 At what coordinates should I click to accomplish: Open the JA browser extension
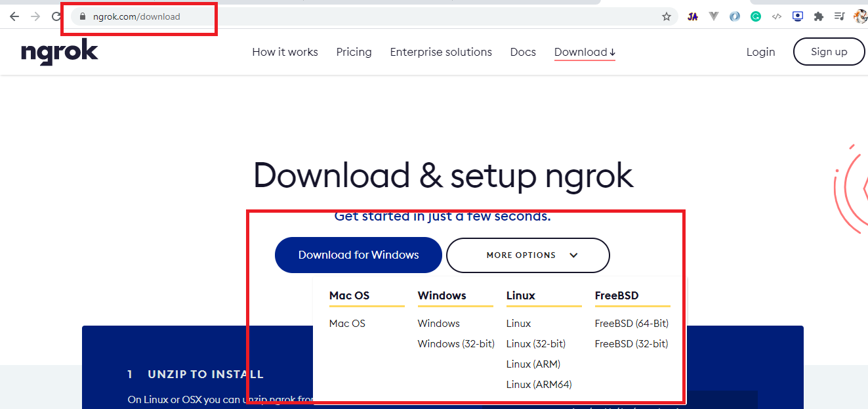pyautogui.click(x=692, y=16)
